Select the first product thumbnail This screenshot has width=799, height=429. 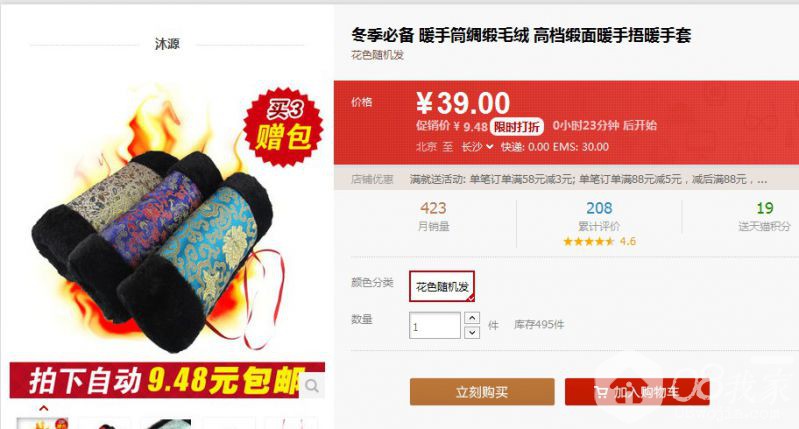pos(42,423)
